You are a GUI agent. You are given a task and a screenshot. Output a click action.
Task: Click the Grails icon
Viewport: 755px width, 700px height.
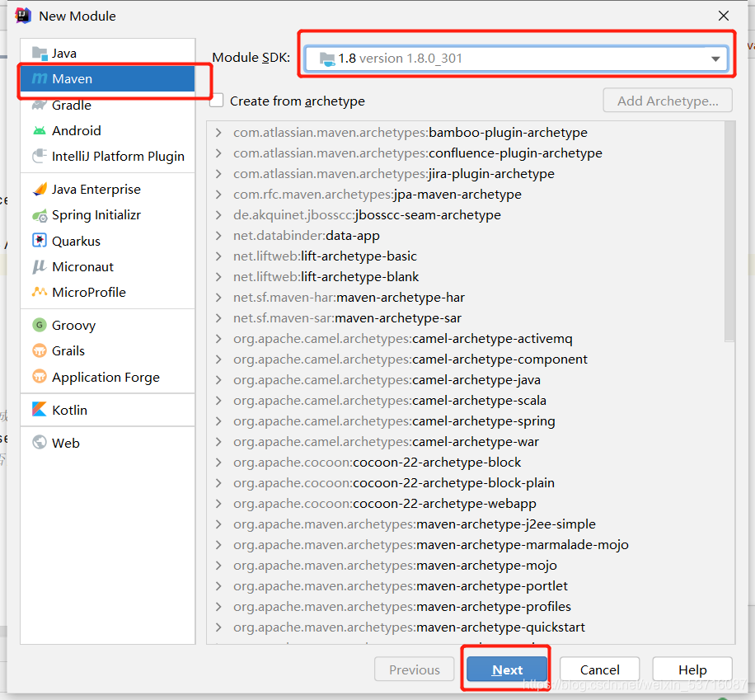coord(40,350)
